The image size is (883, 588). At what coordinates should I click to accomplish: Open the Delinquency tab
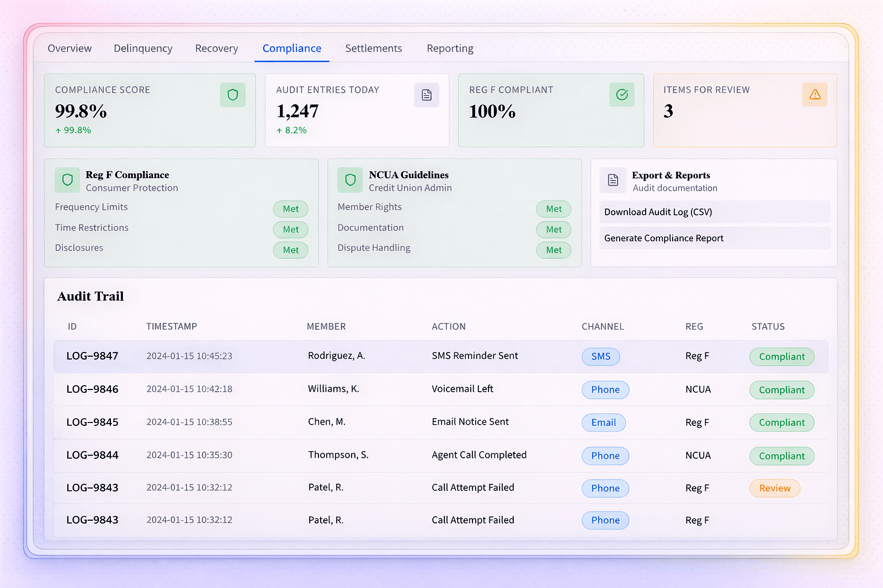143,48
